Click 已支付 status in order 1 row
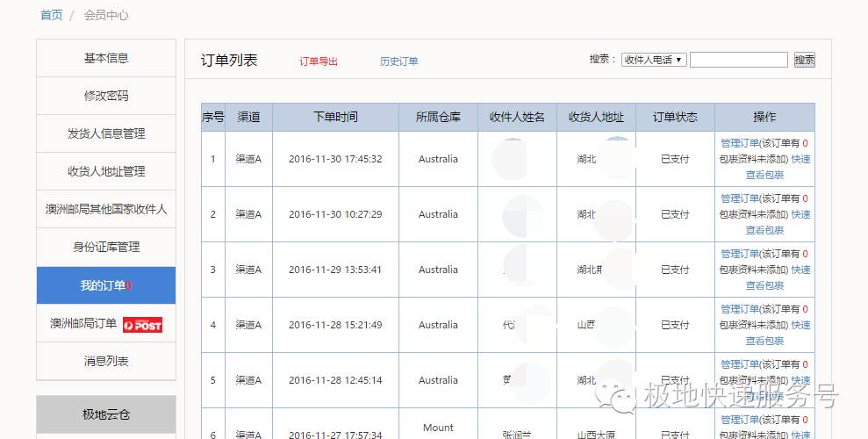The width and height of the screenshot is (868, 439). pos(675,159)
